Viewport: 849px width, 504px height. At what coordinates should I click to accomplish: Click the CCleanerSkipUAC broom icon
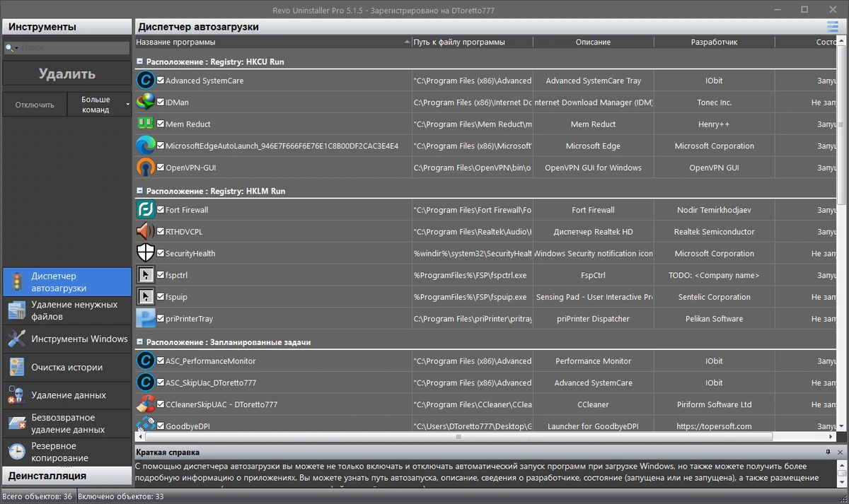coord(145,404)
